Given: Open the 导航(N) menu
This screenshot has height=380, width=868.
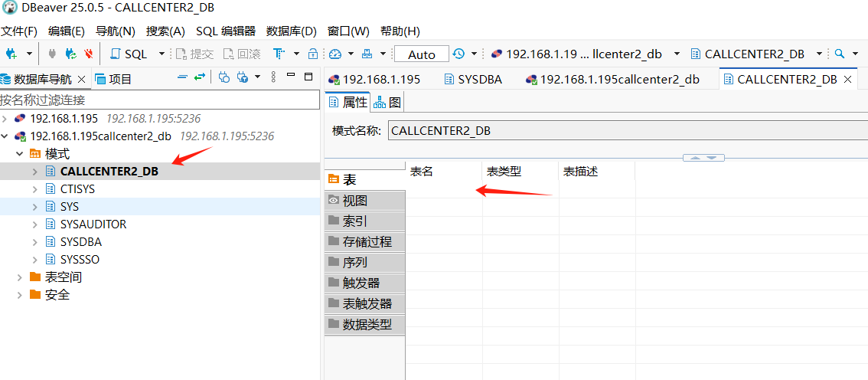Looking at the screenshot, I should (x=116, y=31).
